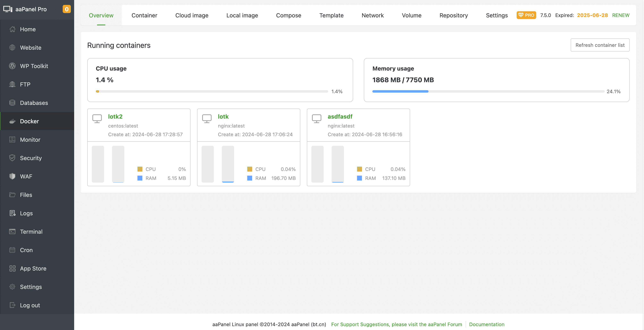The height and width of the screenshot is (330, 644).
Task: Click the Cron calendar icon
Action: [x=12, y=250]
